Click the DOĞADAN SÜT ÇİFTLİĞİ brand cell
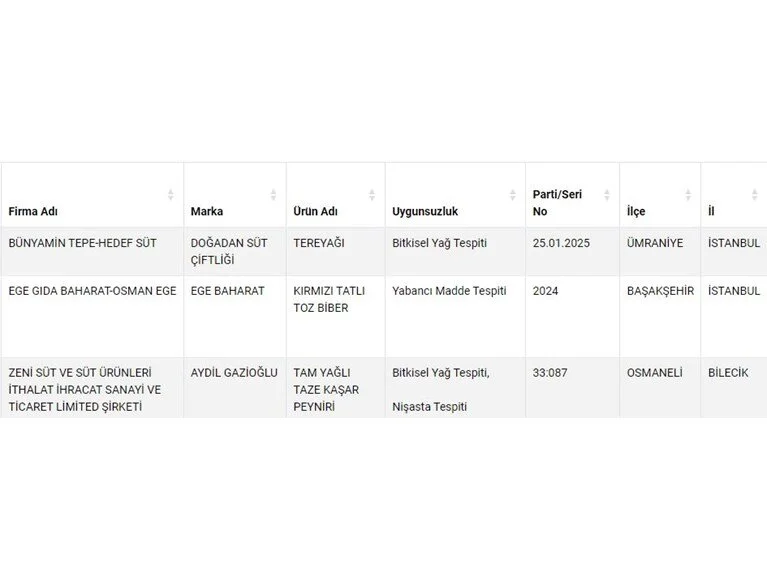Image resolution: width=767 pixels, height=575 pixels. pyautogui.click(x=231, y=250)
